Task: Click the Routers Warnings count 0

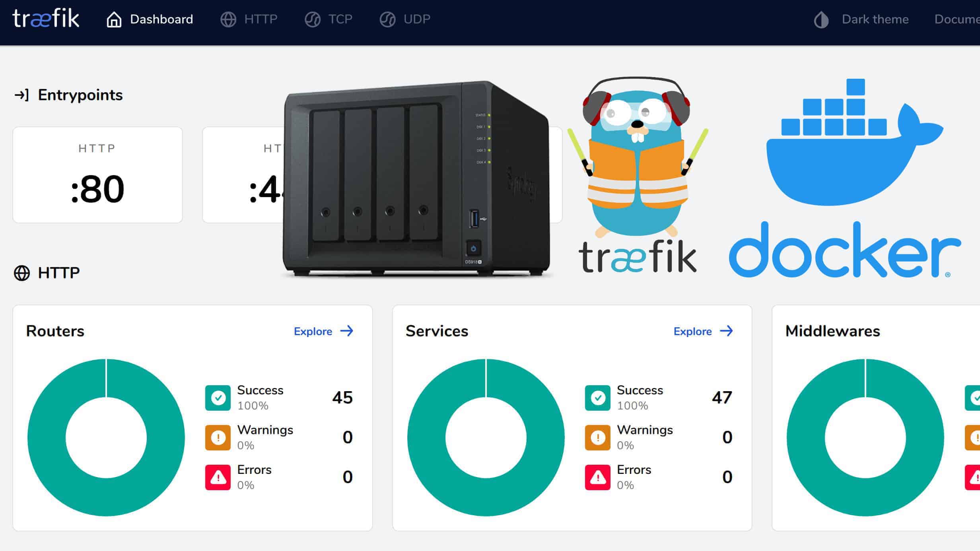Action: point(348,437)
